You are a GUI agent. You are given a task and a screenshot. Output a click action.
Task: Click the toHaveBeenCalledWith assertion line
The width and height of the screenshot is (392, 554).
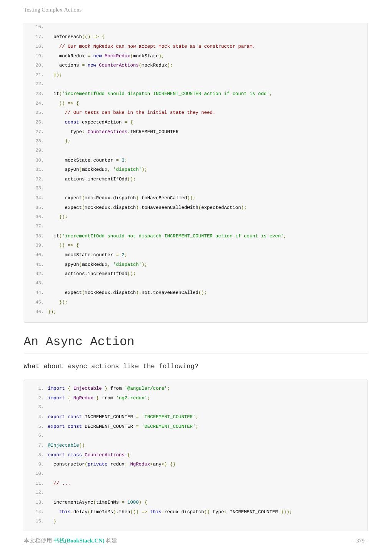155,207
